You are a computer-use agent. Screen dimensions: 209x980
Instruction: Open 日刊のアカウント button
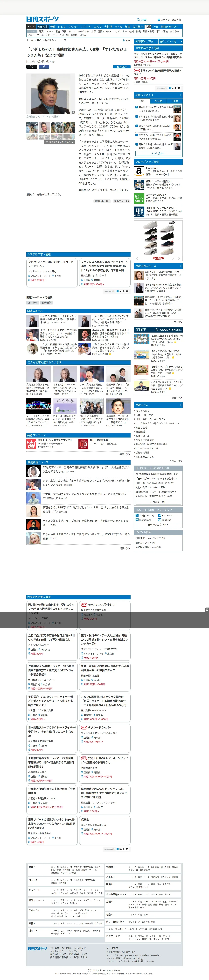pos(158,524)
